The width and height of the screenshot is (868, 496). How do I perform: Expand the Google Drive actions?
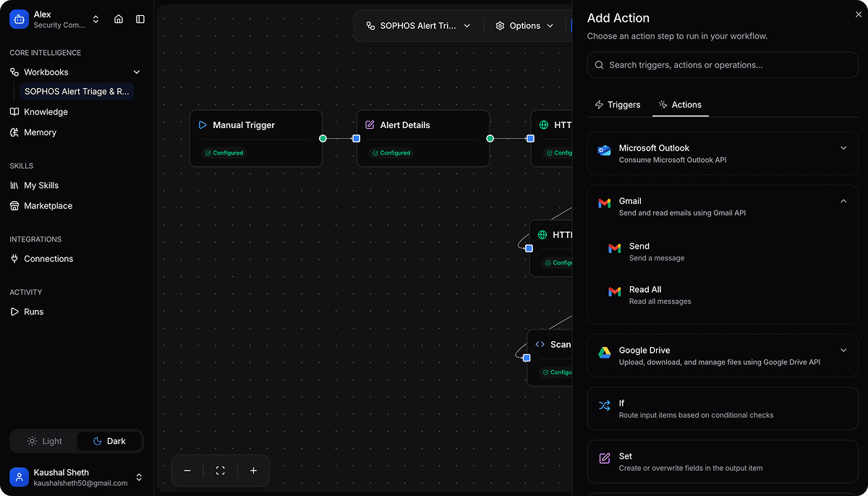click(x=843, y=351)
